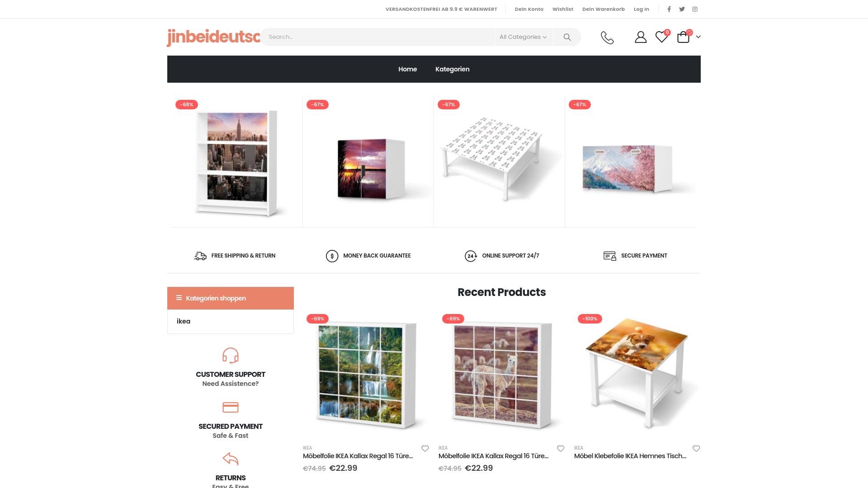Visit the Instagram profile icon
The height and width of the screenshot is (488, 868).
(x=695, y=9)
